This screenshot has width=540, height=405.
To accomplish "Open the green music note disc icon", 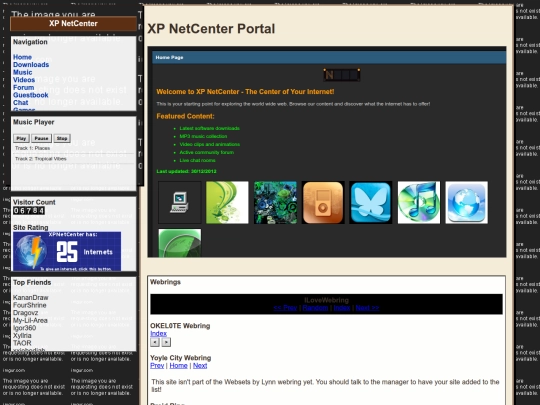I will (x=419, y=202).
